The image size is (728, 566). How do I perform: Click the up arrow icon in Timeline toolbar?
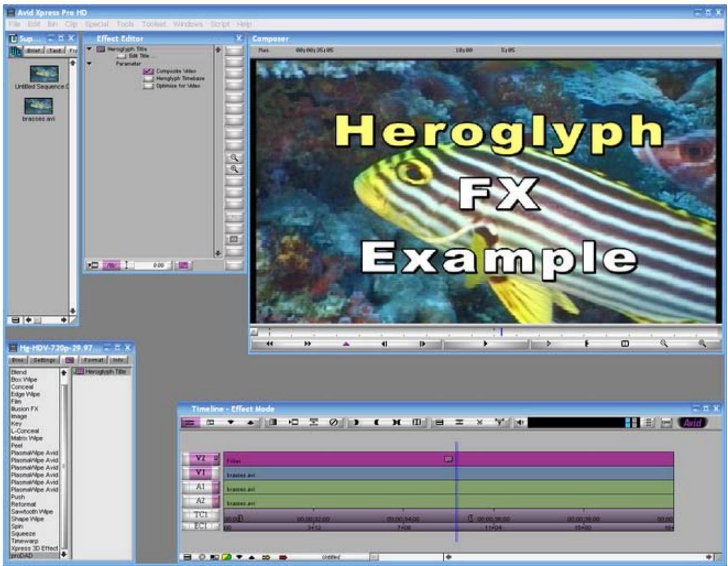(x=251, y=422)
